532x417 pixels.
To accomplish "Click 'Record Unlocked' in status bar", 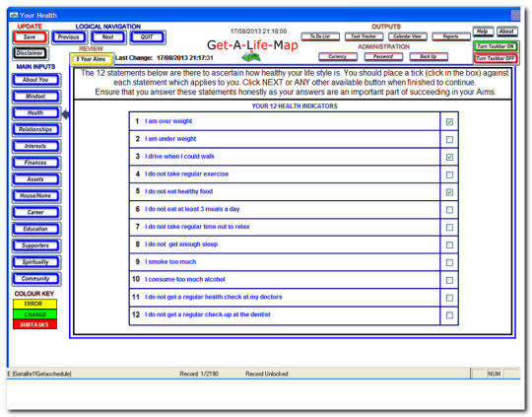I will 267,374.
